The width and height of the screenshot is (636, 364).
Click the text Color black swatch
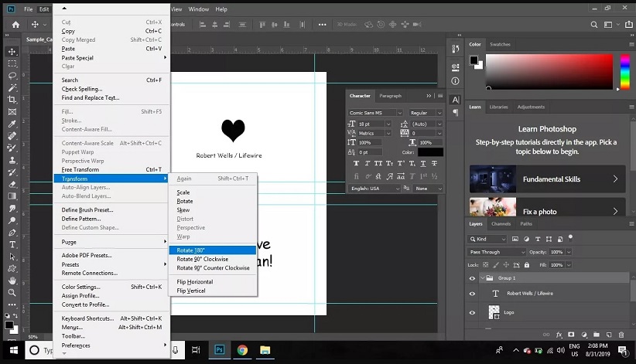(x=430, y=152)
